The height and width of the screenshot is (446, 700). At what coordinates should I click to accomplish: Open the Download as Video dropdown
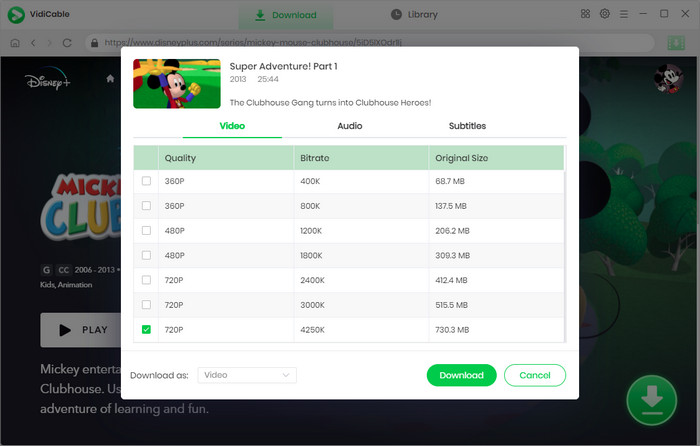[x=247, y=375]
